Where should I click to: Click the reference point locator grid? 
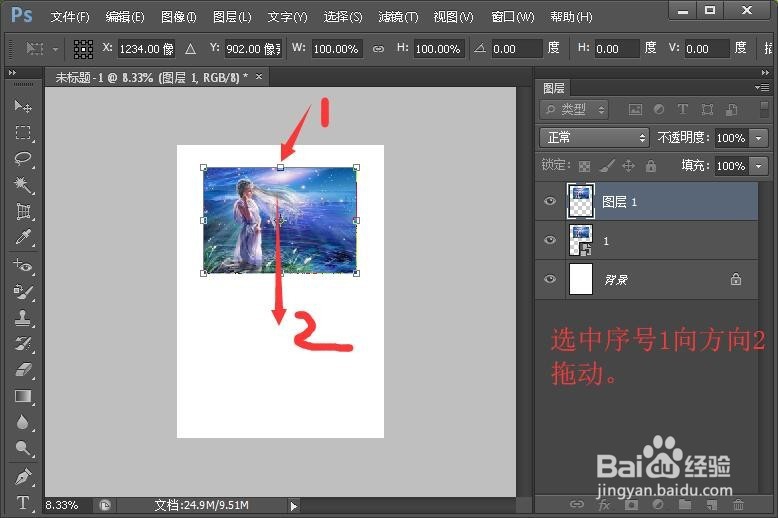pos(83,49)
